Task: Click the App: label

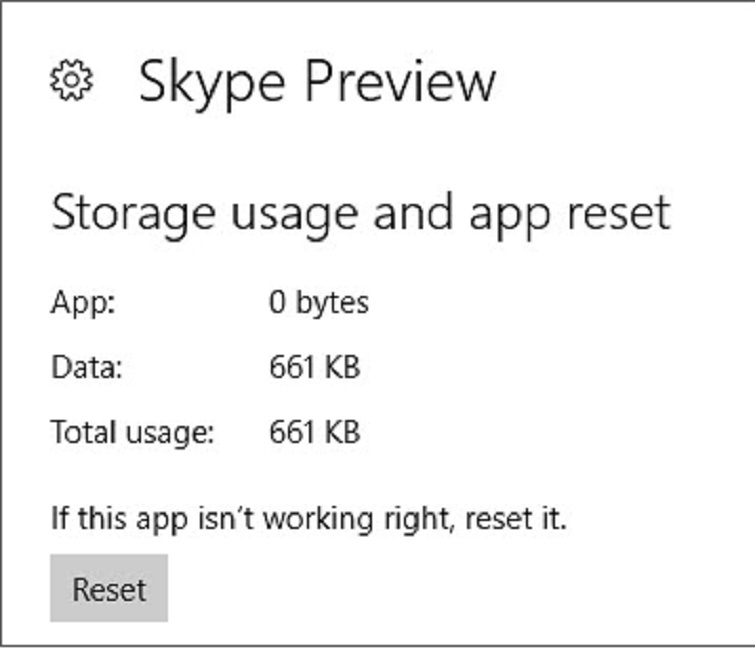Action: 83,302
